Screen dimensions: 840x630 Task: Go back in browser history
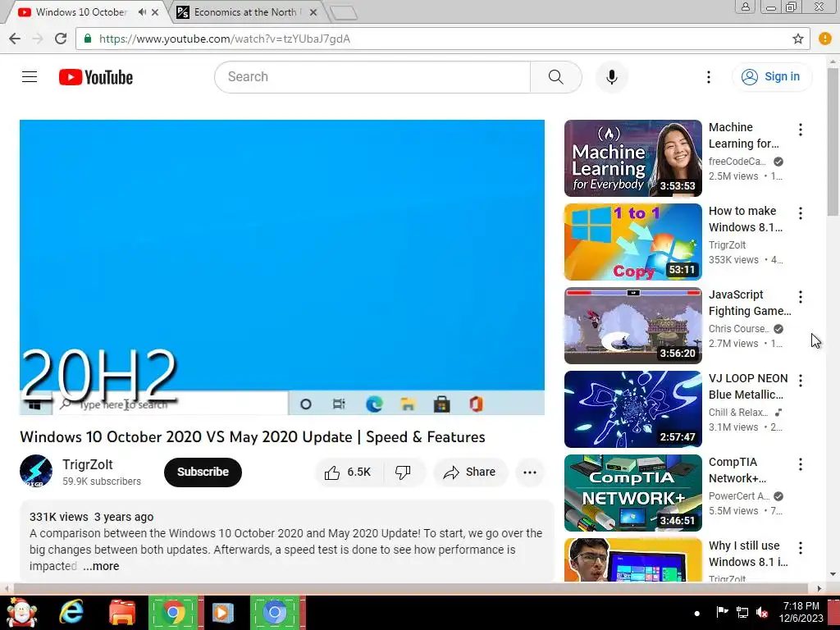point(15,39)
